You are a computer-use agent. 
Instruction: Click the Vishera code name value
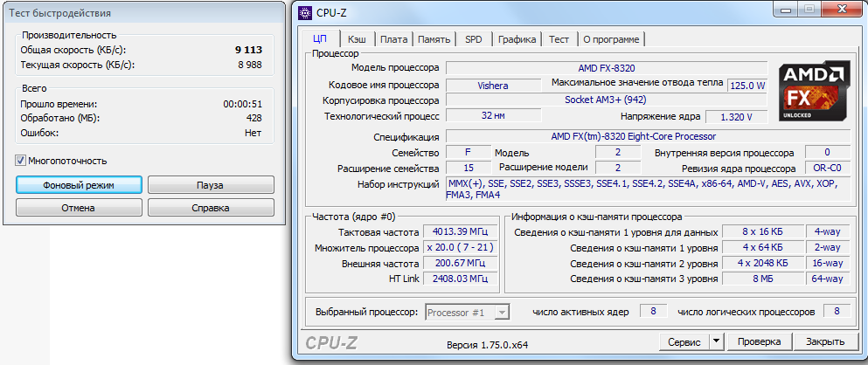[x=493, y=86]
